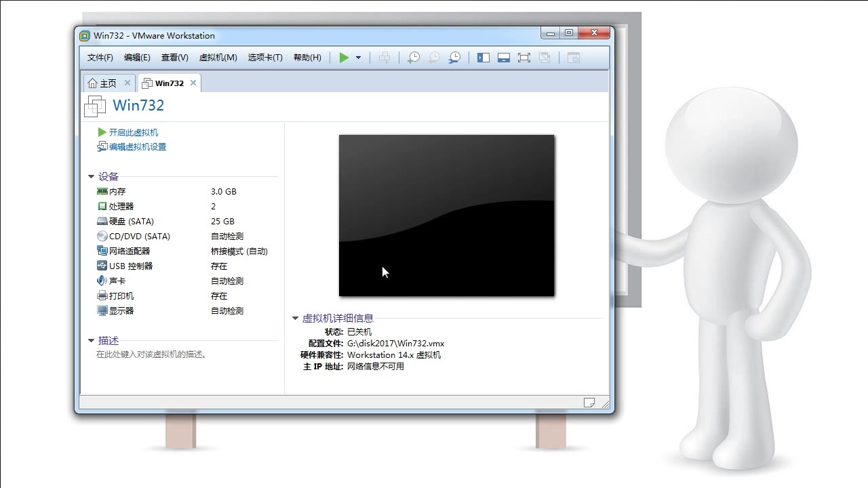Click the Unity mode toolbar icon

(545, 58)
